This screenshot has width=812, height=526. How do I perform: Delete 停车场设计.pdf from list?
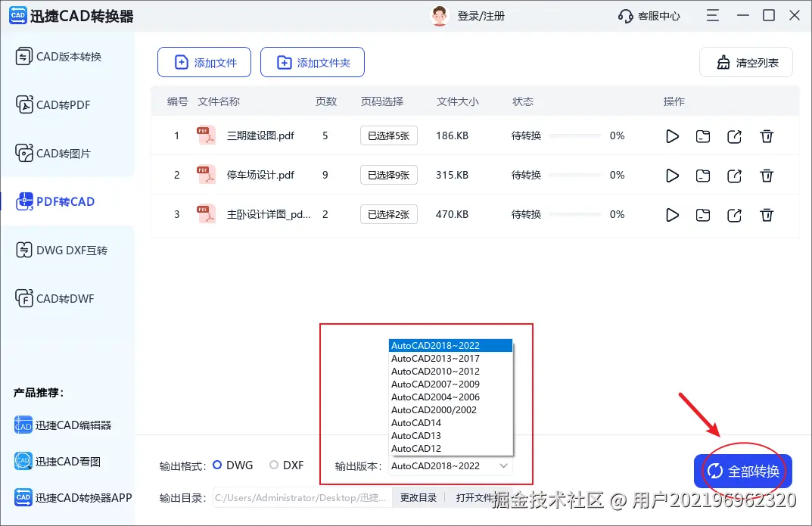[767, 176]
